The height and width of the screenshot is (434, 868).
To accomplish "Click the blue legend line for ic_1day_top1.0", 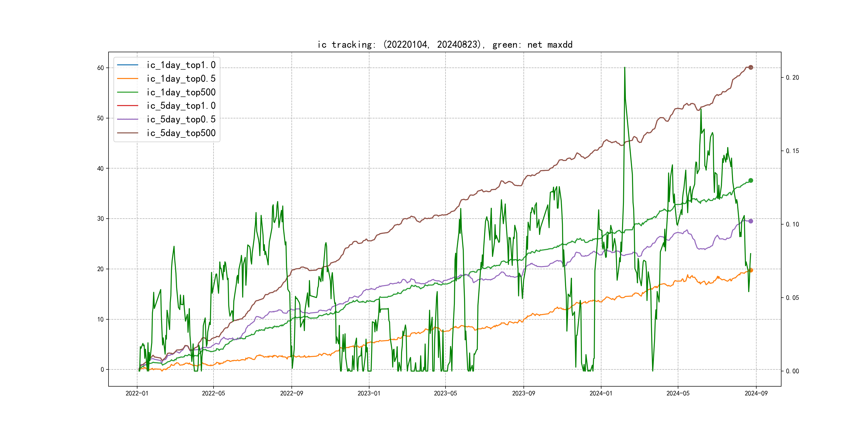I will [x=127, y=65].
